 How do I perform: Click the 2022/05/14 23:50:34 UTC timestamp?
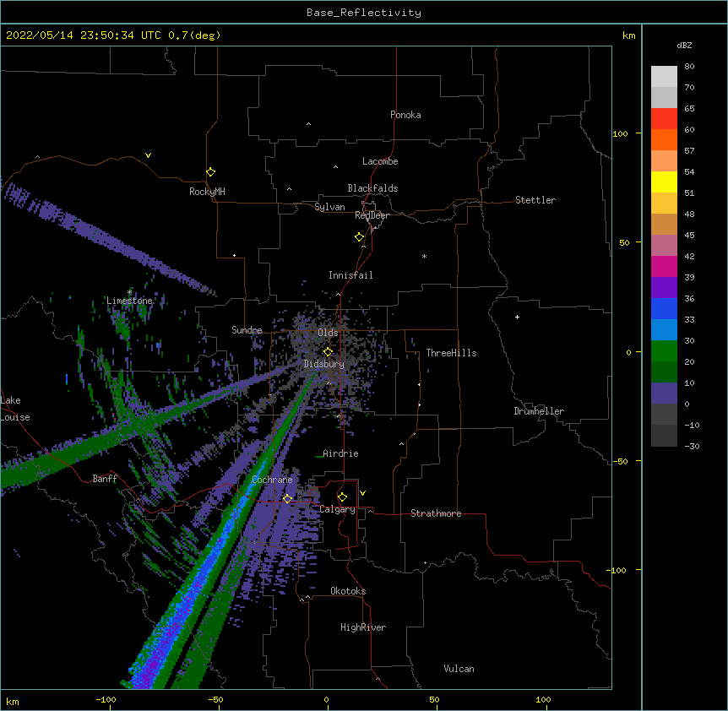pos(84,35)
